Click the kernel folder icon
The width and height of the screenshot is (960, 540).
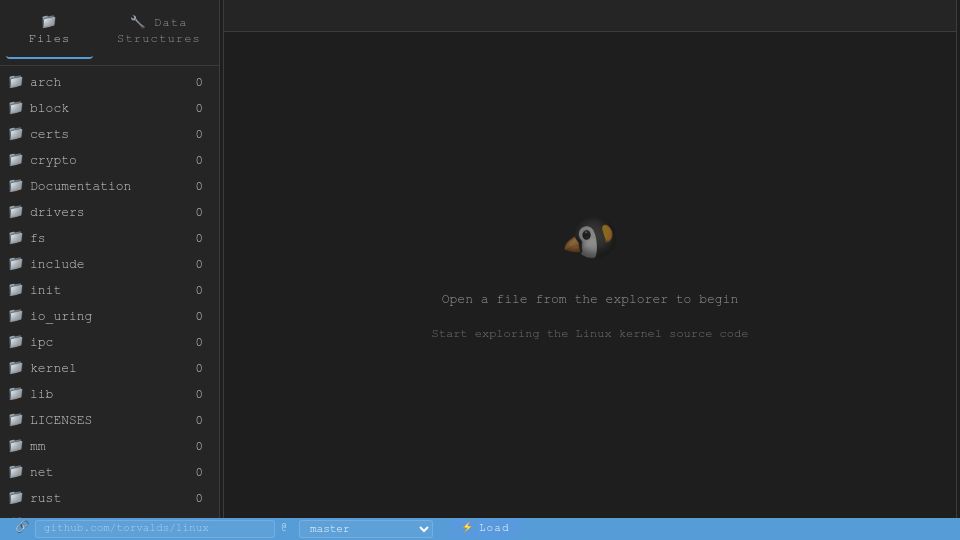pyautogui.click(x=16, y=368)
